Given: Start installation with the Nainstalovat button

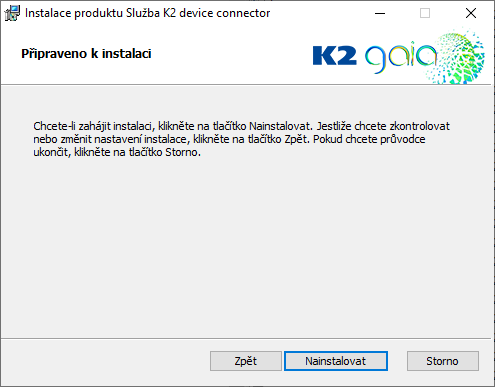Looking at the screenshot, I should [336, 361].
